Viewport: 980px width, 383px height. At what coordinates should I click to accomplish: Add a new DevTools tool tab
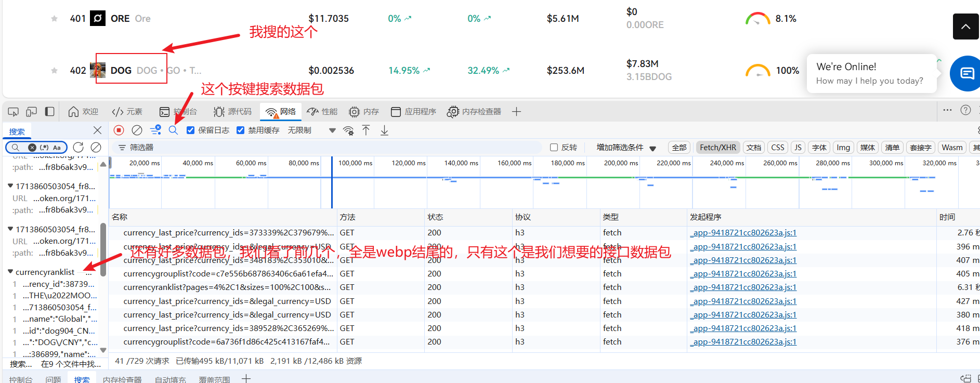[x=516, y=112]
